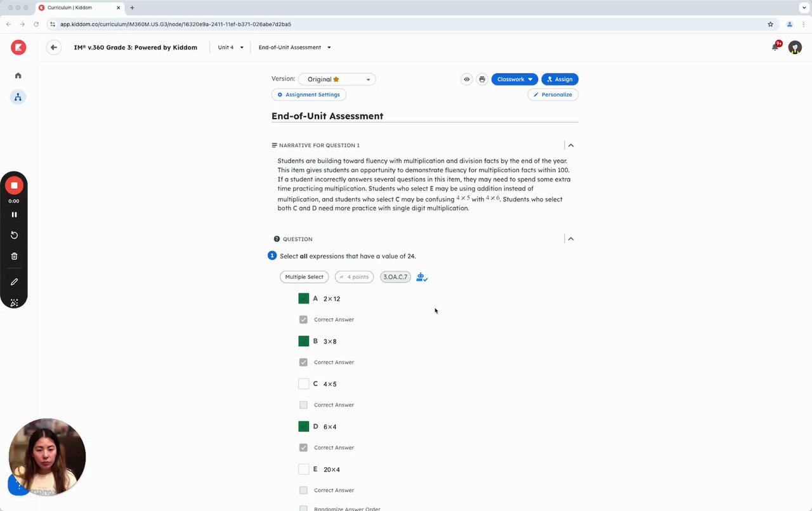Toggle answer option A checkbox
Screen dimensions: 812x511
[304, 298]
